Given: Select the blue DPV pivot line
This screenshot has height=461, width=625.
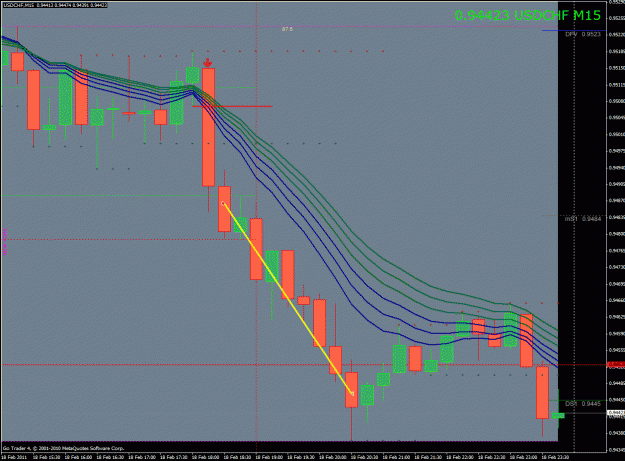Looking at the screenshot, I should pyautogui.click(x=574, y=30).
